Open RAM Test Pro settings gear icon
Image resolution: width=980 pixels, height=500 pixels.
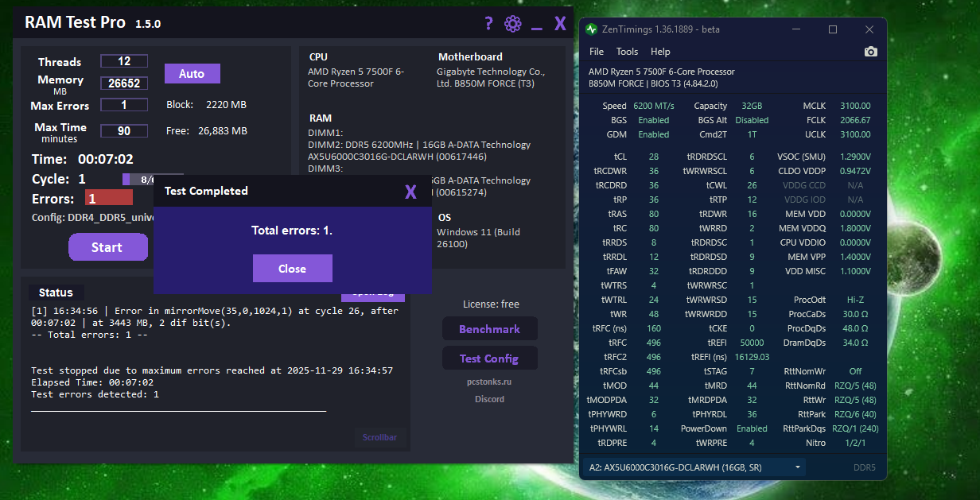point(512,24)
